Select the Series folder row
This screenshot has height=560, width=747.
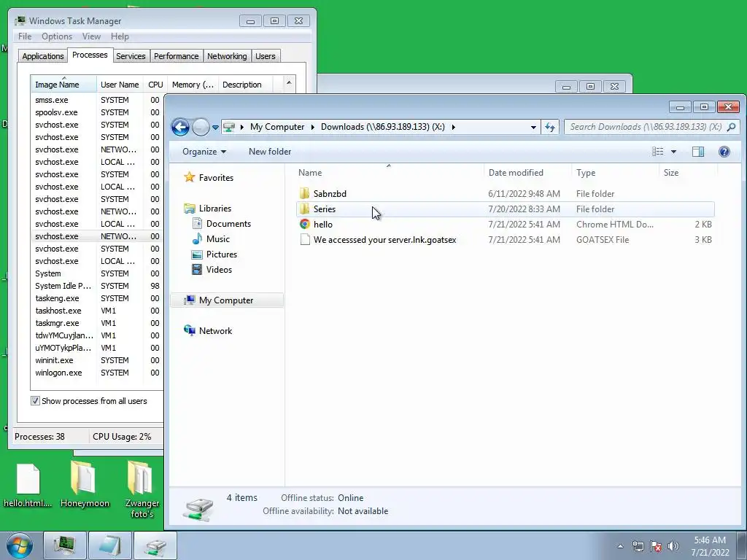[506, 209]
